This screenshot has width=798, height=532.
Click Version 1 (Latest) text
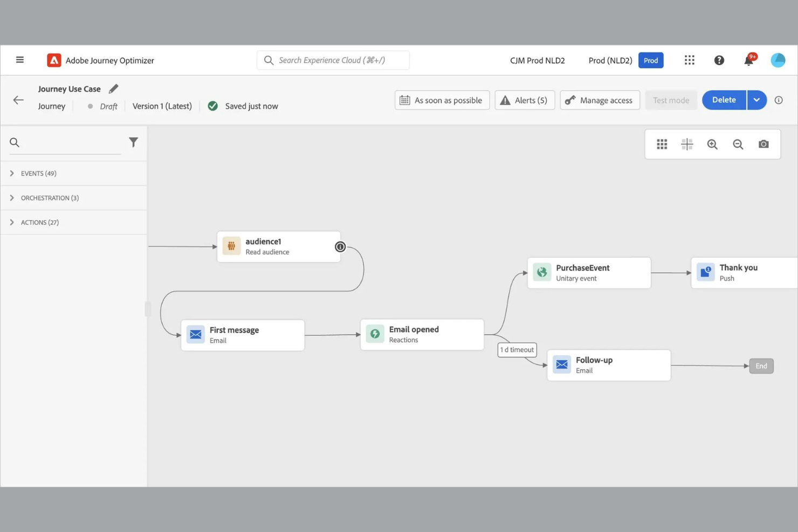162,106
